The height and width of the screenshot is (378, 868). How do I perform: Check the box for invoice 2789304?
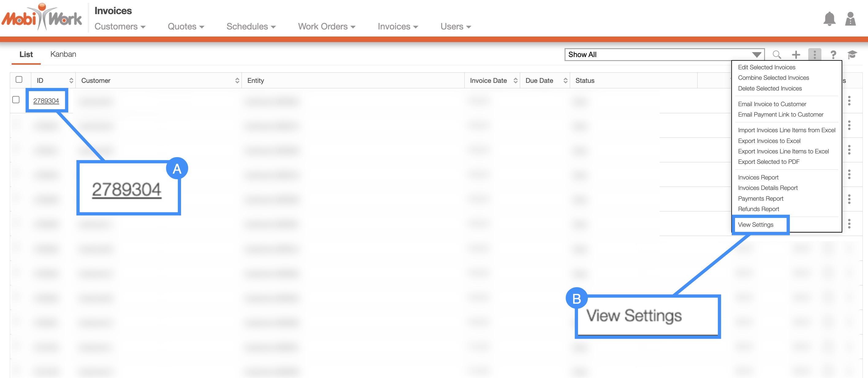coord(16,100)
